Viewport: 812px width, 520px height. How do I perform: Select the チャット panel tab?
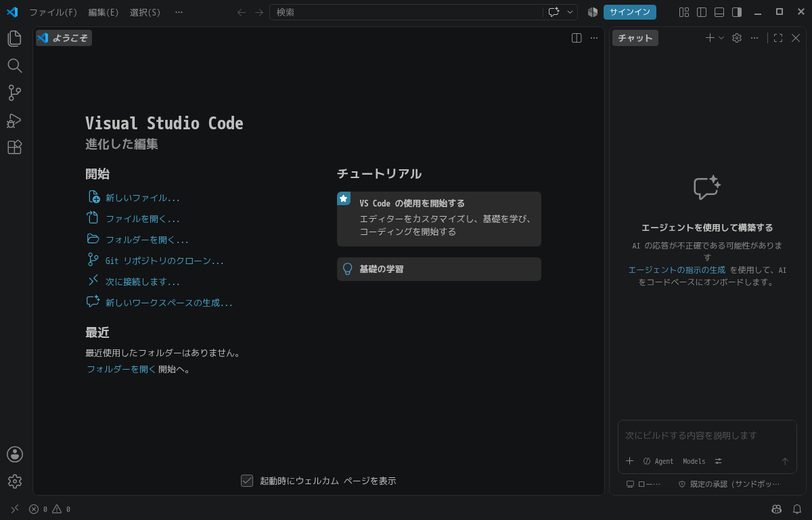tap(635, 38)
